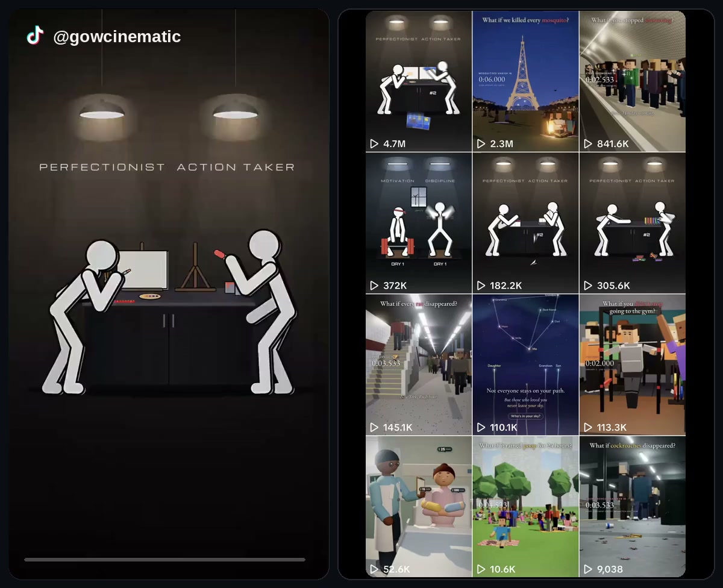
Task: Open the Perfectionist thumbnail with 4.7M views
Action: click(419, 81)
